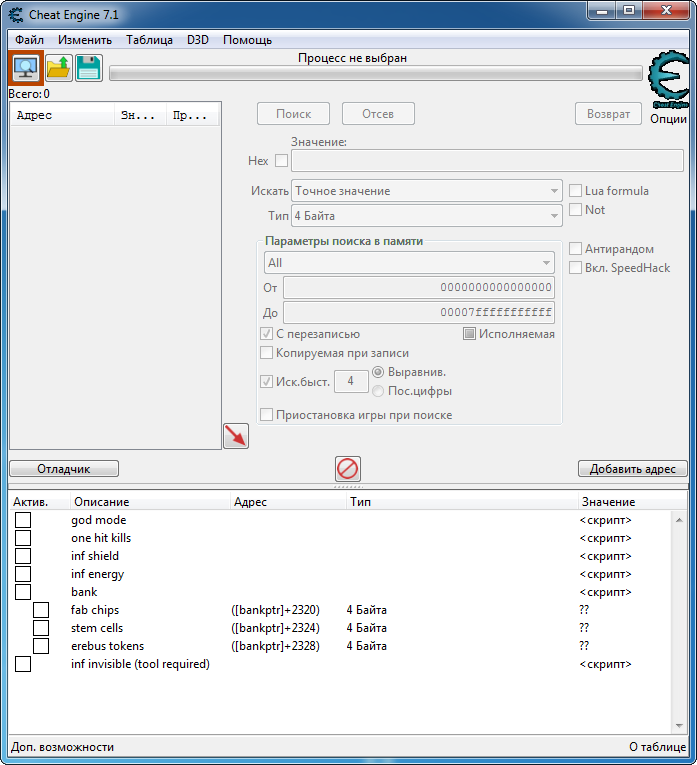
Task: Select the Выравнив. radio button
Action: (378, 372)
